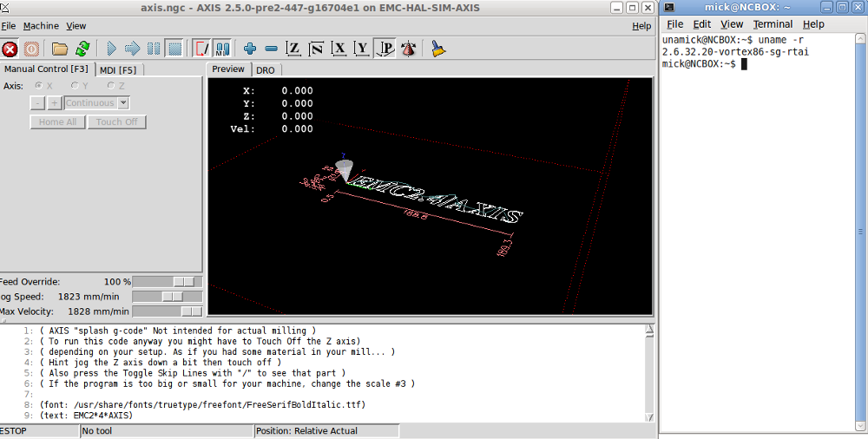Click Touch Off button
868x439 pixels.
[x=117, y=121]
